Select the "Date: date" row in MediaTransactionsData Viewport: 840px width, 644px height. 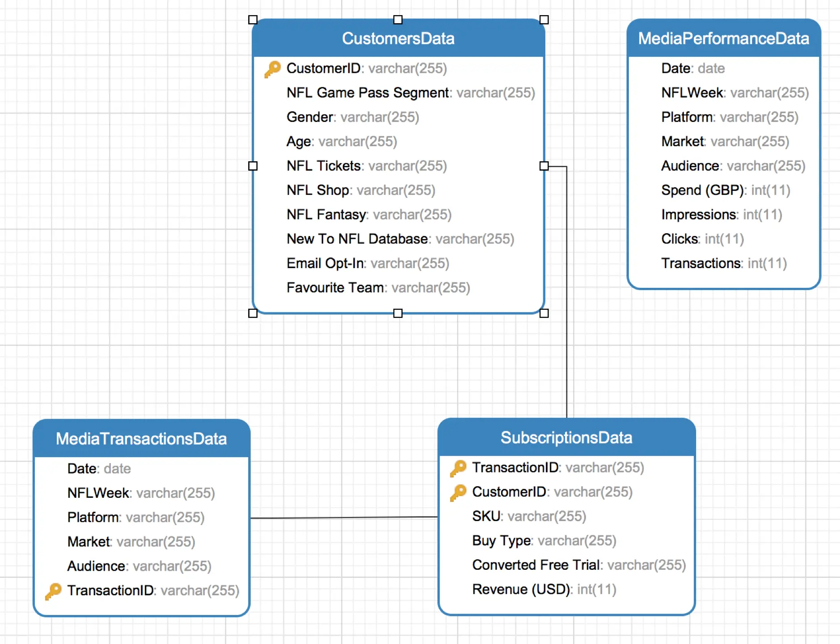99,469
